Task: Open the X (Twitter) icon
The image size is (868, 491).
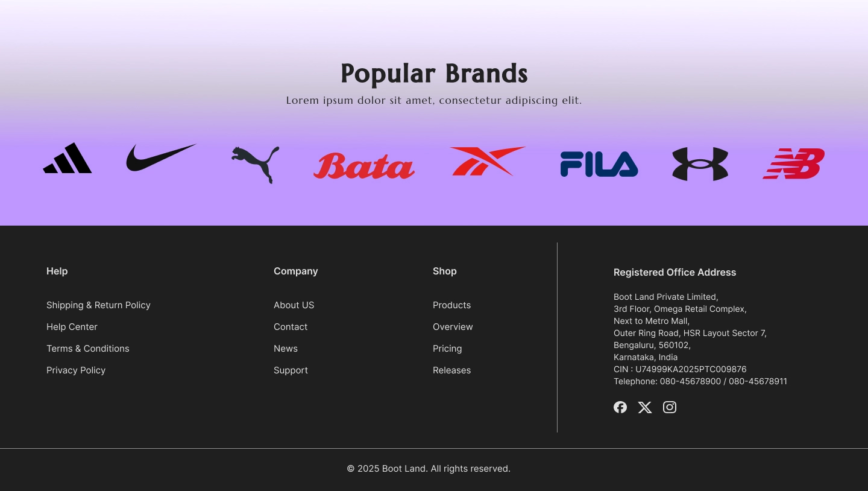Action: (x=645, y=407)
